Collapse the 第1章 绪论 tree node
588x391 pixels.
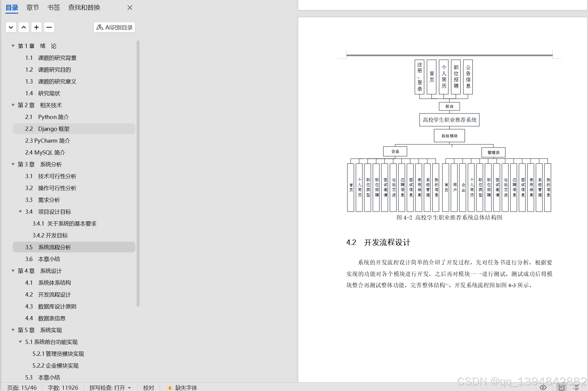click(x=13, y=46)
